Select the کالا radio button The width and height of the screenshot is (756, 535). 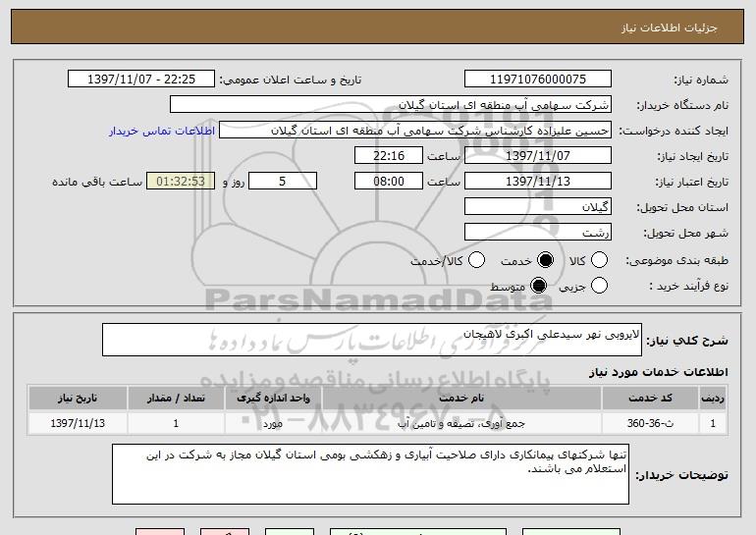[x=599, y=260]
